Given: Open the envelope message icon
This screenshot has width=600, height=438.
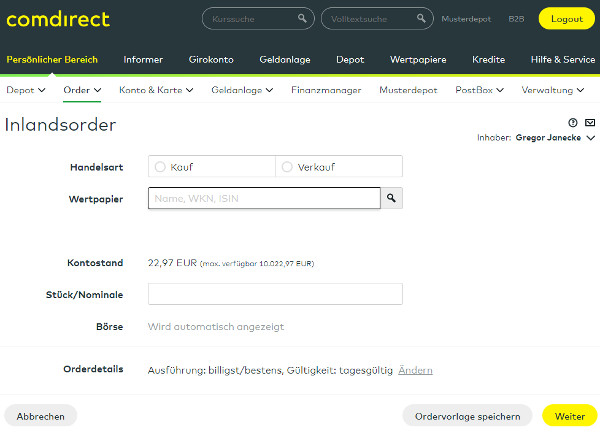Looking at the screenshot, I should coord(590,122).
